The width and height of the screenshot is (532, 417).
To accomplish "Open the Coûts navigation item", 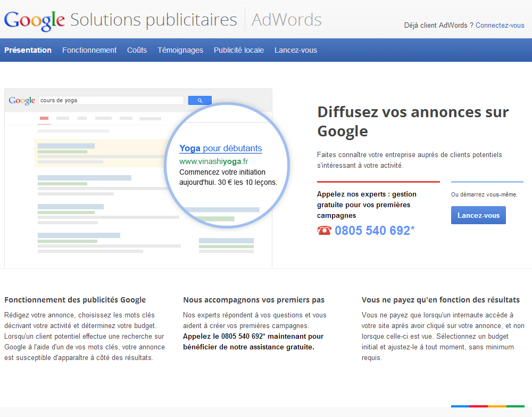I will [x=137, y=50].
